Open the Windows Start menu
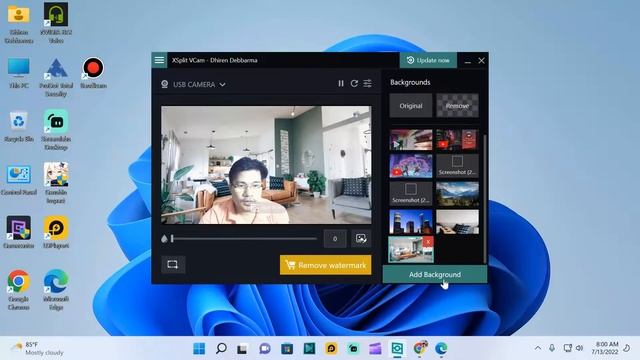This screenshot has height=360, width=640. tap(199, 349)
